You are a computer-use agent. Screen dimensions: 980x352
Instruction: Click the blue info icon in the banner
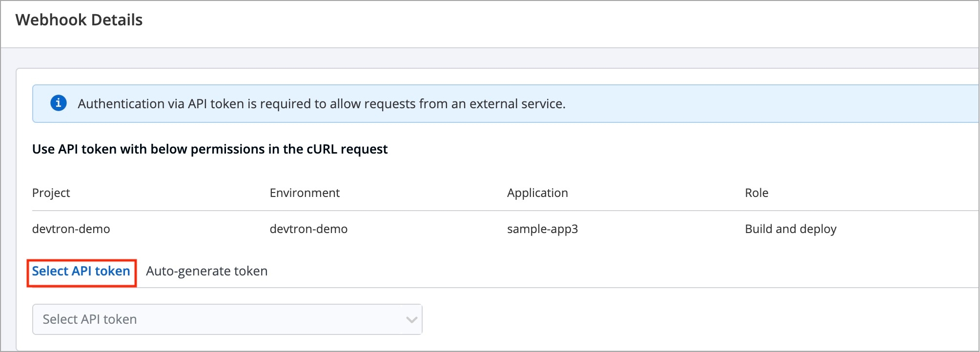tap(59, 103)
